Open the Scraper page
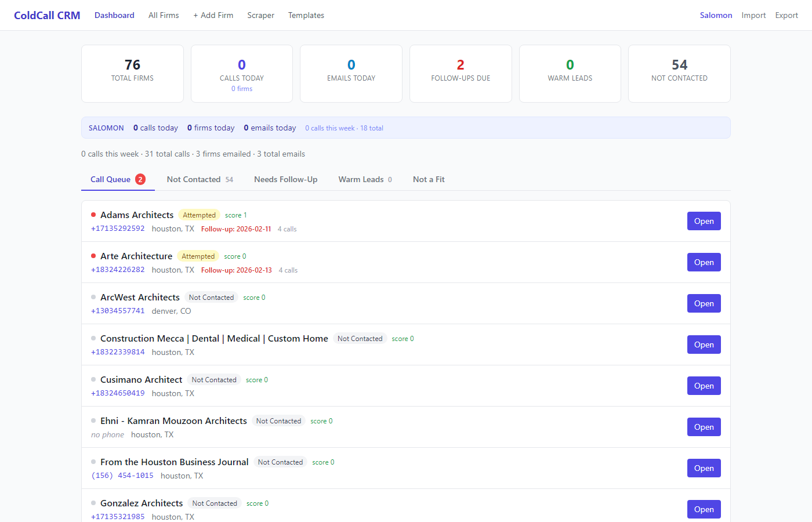The height and width of the screenshot is (522, 812). coord(260,15)
